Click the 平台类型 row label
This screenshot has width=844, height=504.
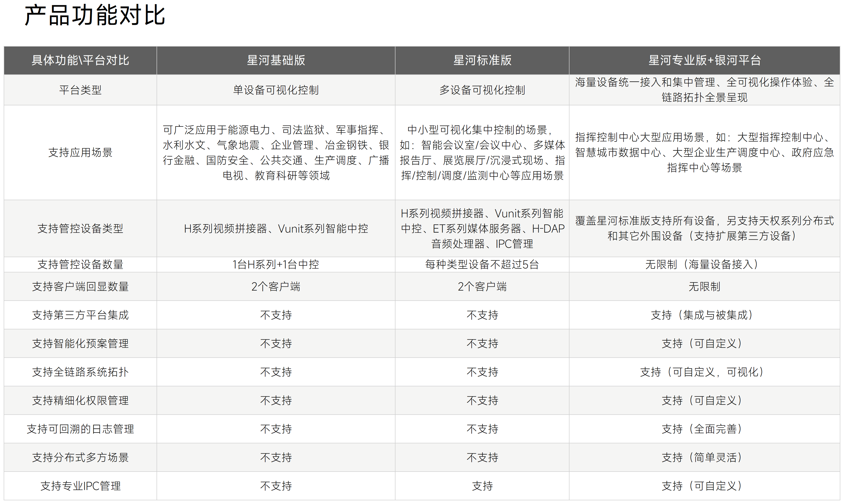[80, 90]
